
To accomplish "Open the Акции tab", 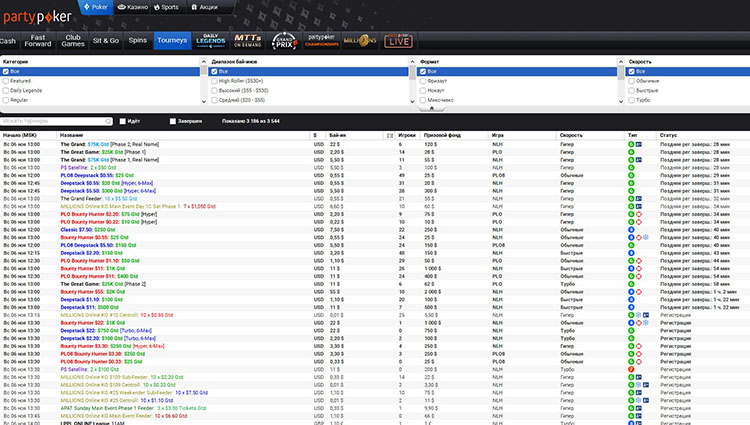I will (204, 7).
